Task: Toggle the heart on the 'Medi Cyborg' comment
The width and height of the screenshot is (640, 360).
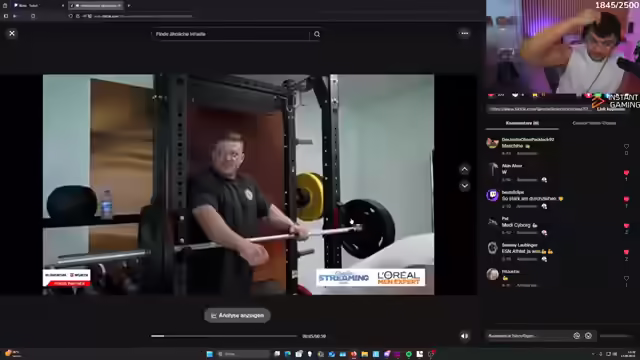Action: click(626, 226)
